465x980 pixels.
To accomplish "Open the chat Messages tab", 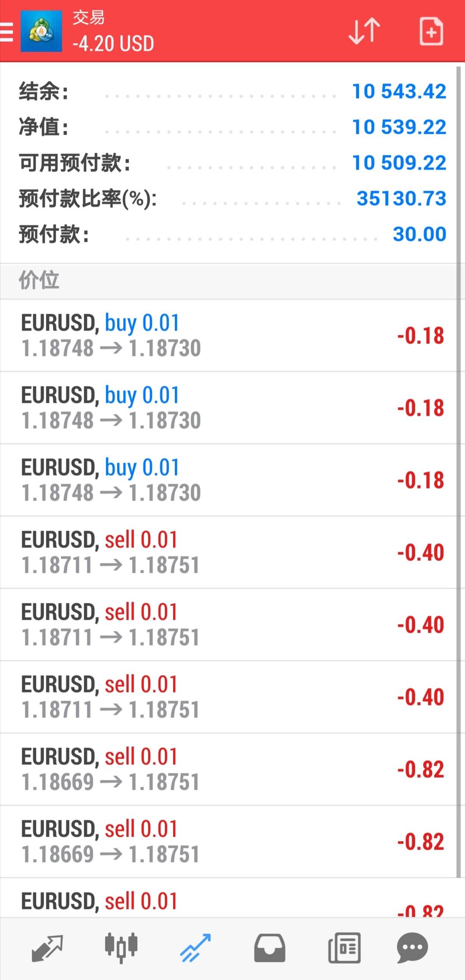I will [412, 948].
